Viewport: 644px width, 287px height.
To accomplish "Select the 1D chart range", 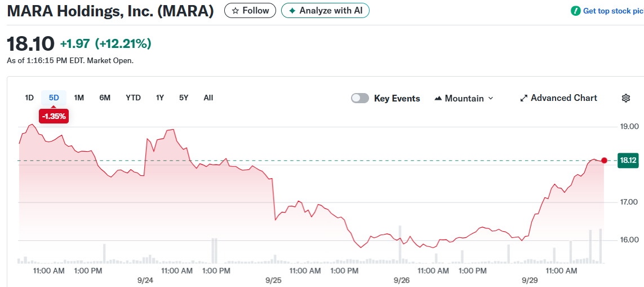I will tap(29, 98).
